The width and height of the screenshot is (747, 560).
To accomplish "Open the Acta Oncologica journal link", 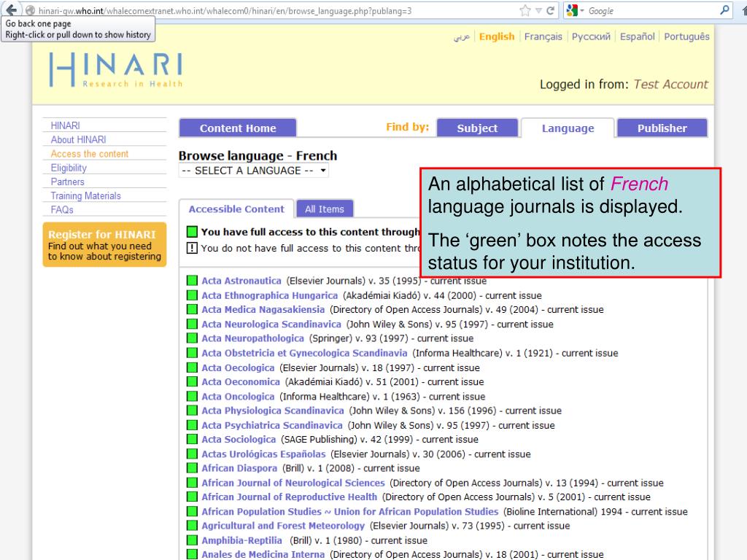I will [238, 397].
